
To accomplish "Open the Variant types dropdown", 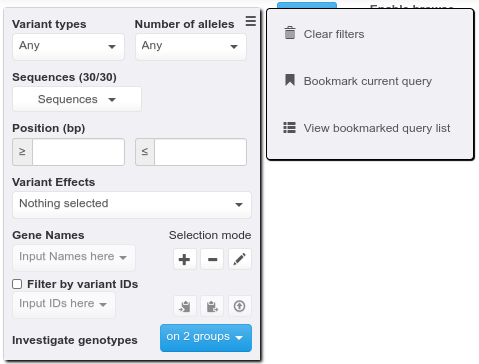I will tap(68, 46).
